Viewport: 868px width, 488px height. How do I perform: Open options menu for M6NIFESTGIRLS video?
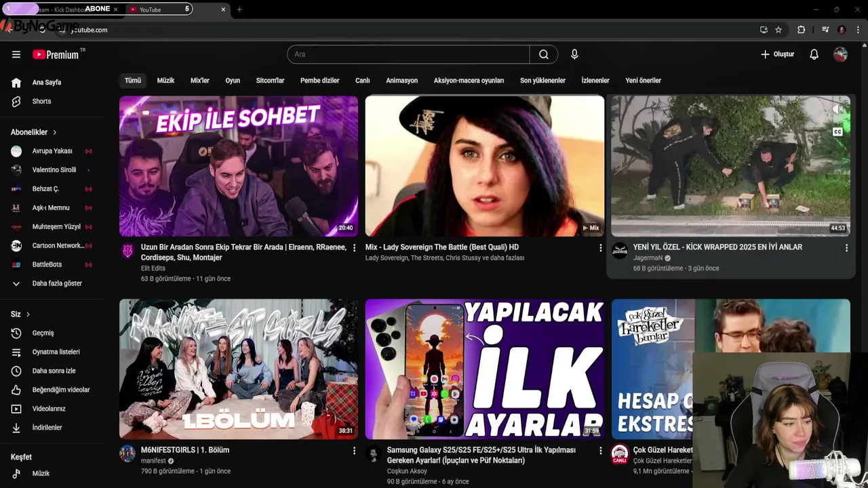click(354, 451)
